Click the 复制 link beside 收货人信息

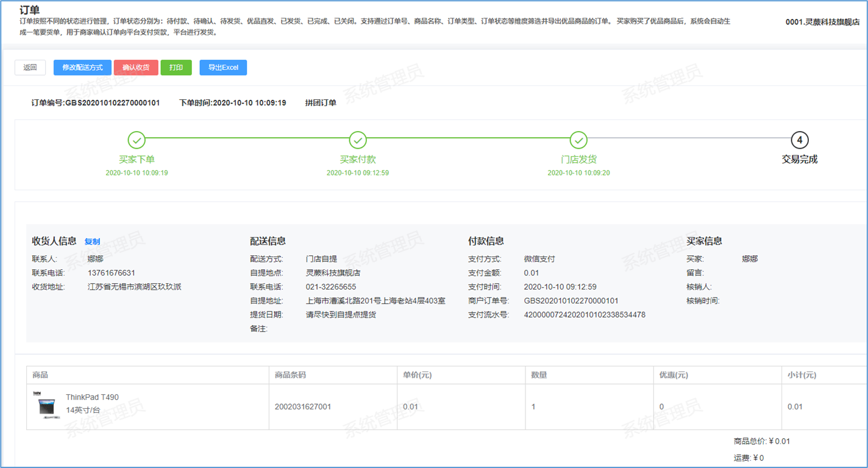(92, 241)
